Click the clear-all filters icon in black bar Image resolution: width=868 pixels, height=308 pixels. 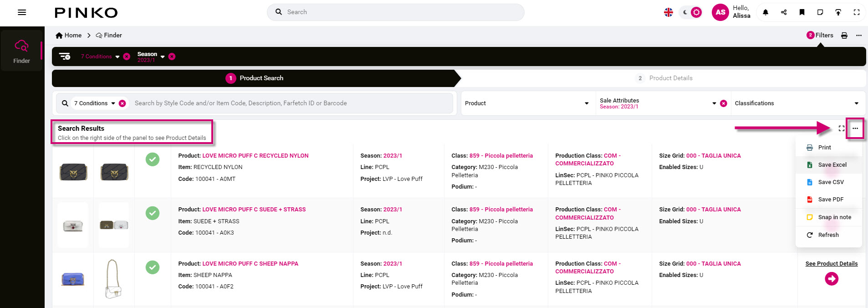[x=65, y=56]
